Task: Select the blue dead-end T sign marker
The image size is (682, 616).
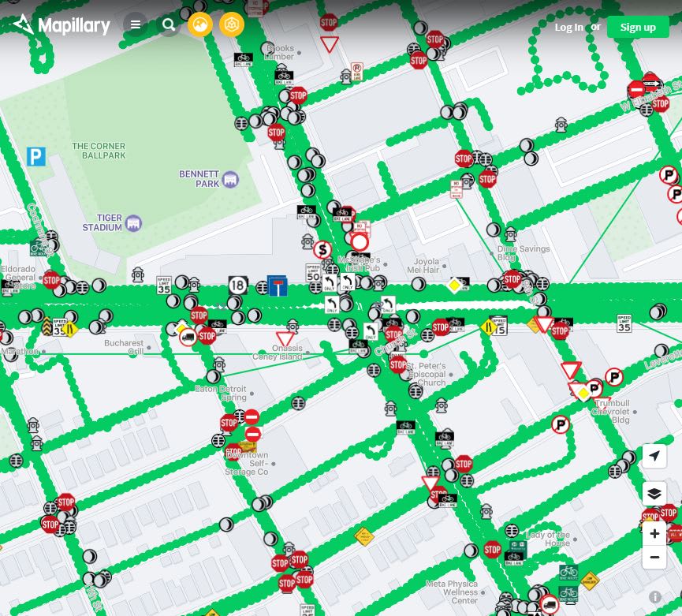Action: tap(277, 286)
